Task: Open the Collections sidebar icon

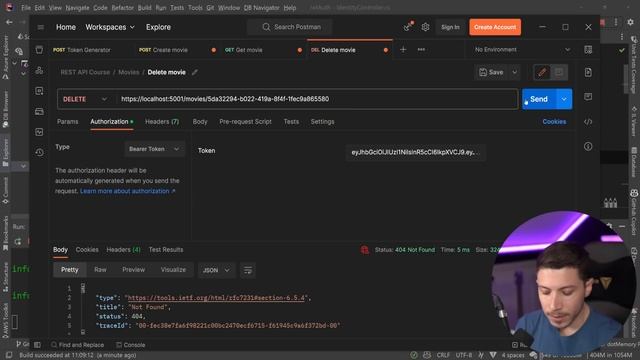Action: coord(39,50)
